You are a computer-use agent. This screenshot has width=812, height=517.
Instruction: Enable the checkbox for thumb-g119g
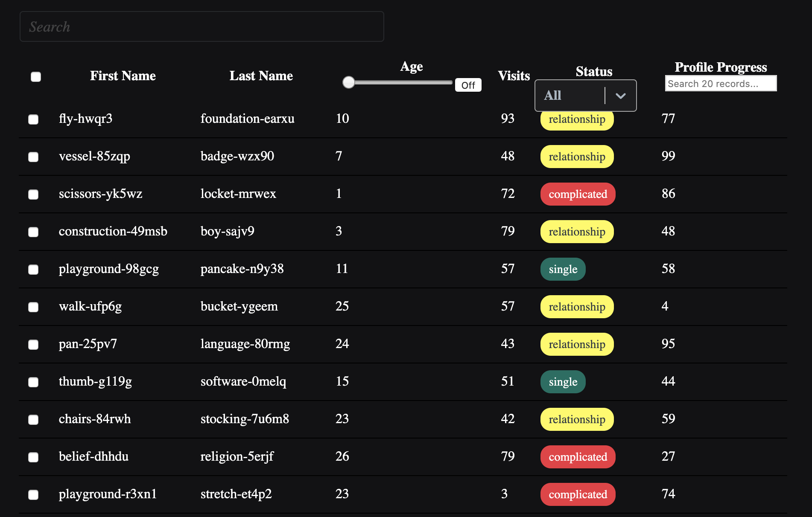(33, 382)
